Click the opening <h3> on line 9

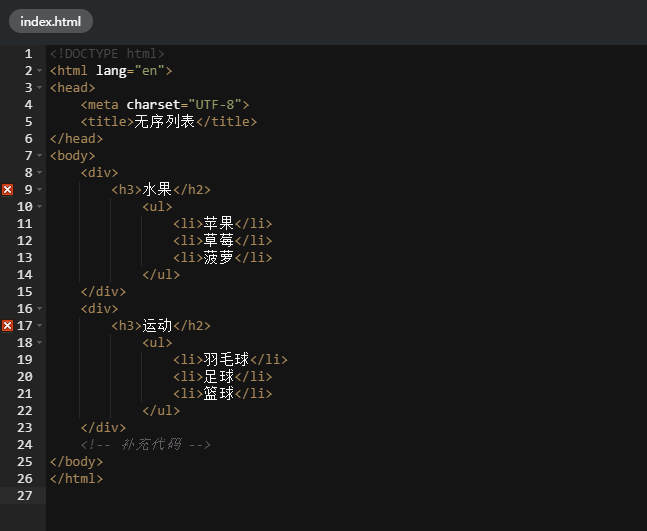[x=127, y=189]
